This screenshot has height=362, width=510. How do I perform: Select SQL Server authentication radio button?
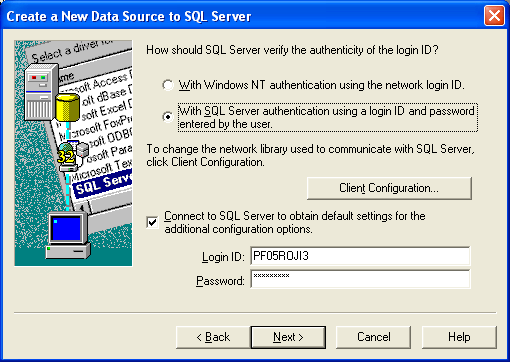coord(168,117)
